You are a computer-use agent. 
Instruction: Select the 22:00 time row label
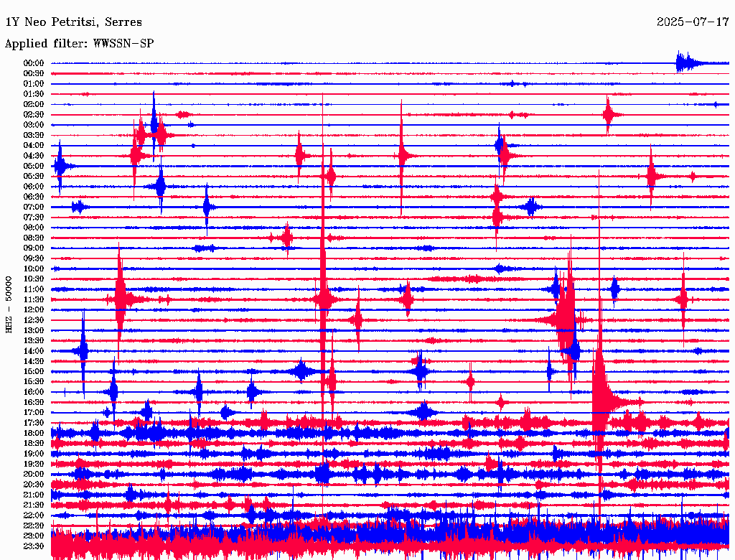pos(34,515)
